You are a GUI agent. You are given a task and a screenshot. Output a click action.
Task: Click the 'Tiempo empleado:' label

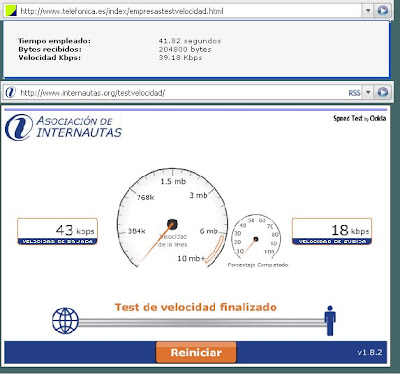[x=54, y=41]
